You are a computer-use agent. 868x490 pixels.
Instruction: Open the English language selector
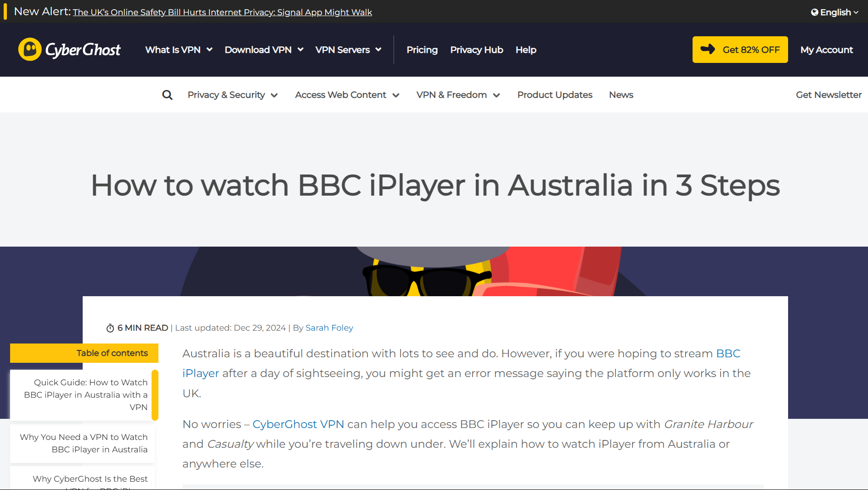tap(834, 12)
